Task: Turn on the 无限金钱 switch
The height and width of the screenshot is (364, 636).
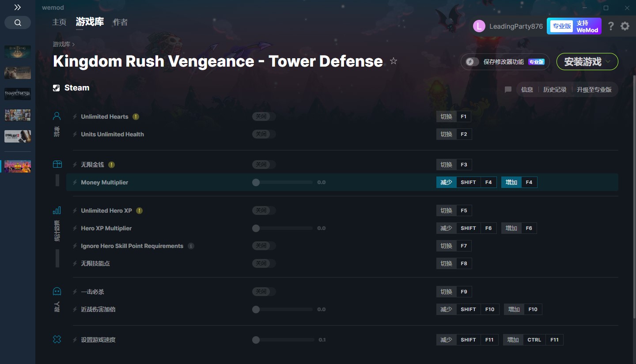Action: click(x=264, y=165)
